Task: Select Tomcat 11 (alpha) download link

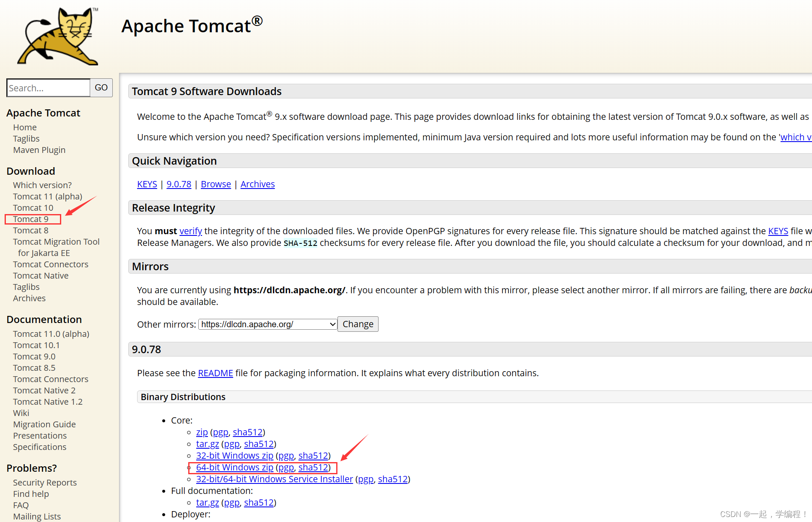Action: point(47,196)
